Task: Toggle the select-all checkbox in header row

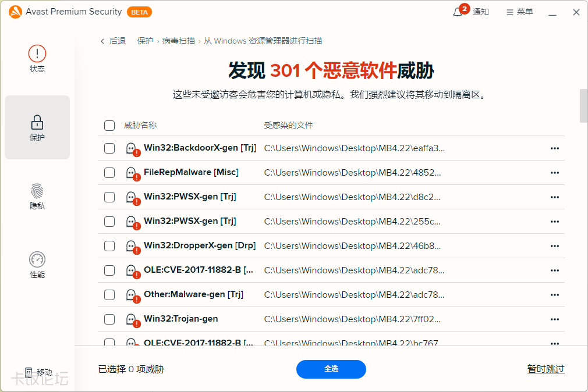Action: (x=109, y=126)
